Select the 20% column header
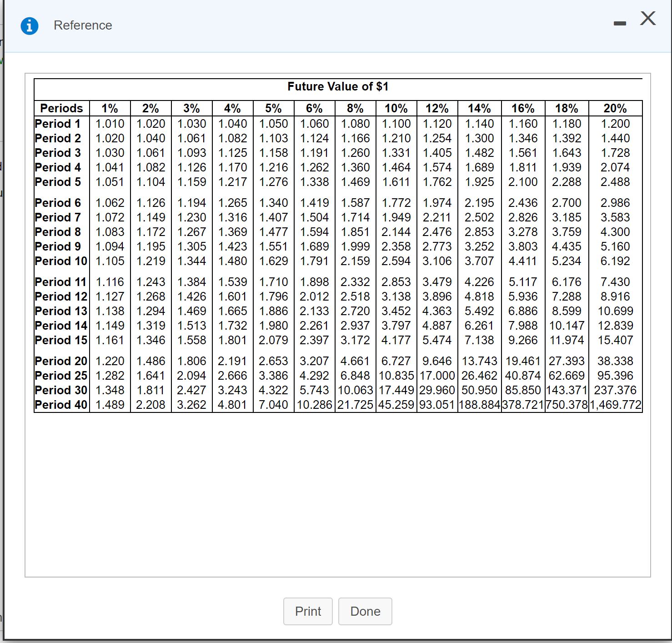This screenshot has width=672, height=643. click(x=615, y=108)
